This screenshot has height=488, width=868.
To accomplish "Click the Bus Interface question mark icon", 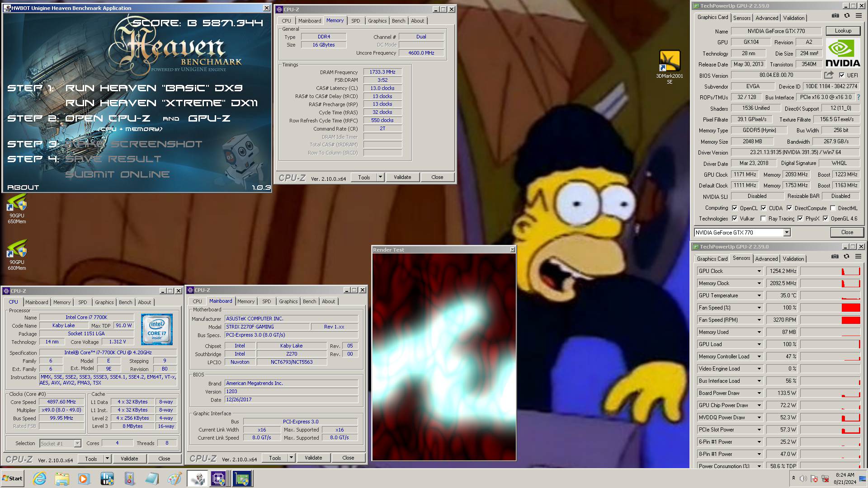I will 858,97.
